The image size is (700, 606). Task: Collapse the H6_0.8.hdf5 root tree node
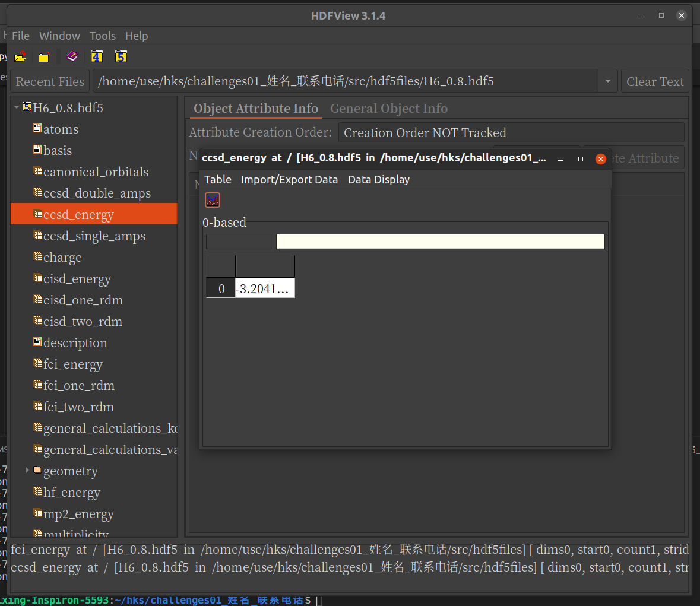[x=17, y=107]
